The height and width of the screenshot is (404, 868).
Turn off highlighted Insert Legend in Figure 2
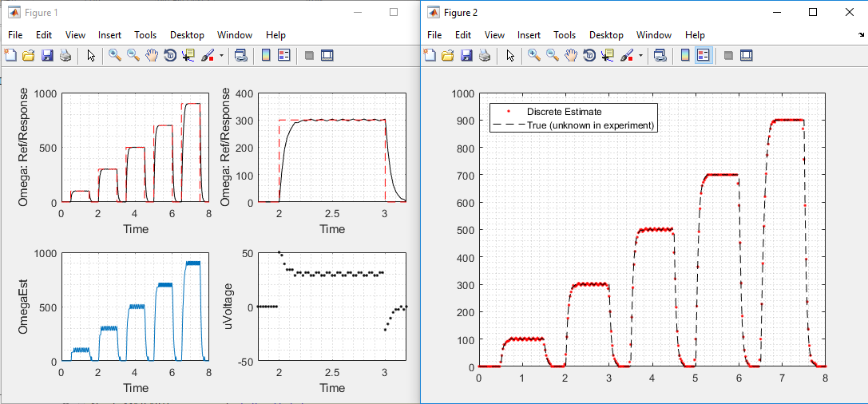pos(703,55)
